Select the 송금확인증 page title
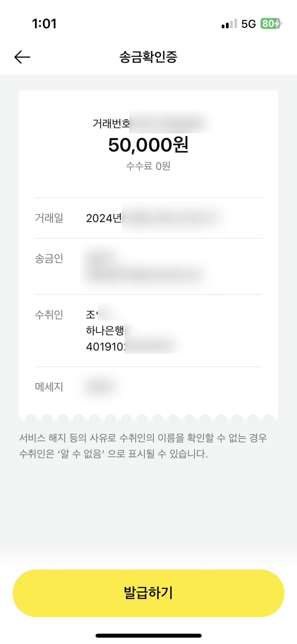 pos(148,57)
